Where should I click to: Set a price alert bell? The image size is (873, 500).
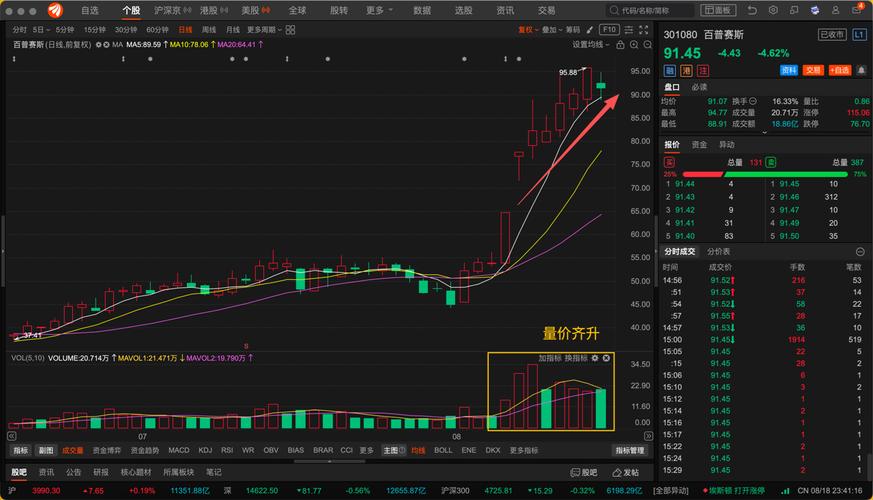point(861,70)
